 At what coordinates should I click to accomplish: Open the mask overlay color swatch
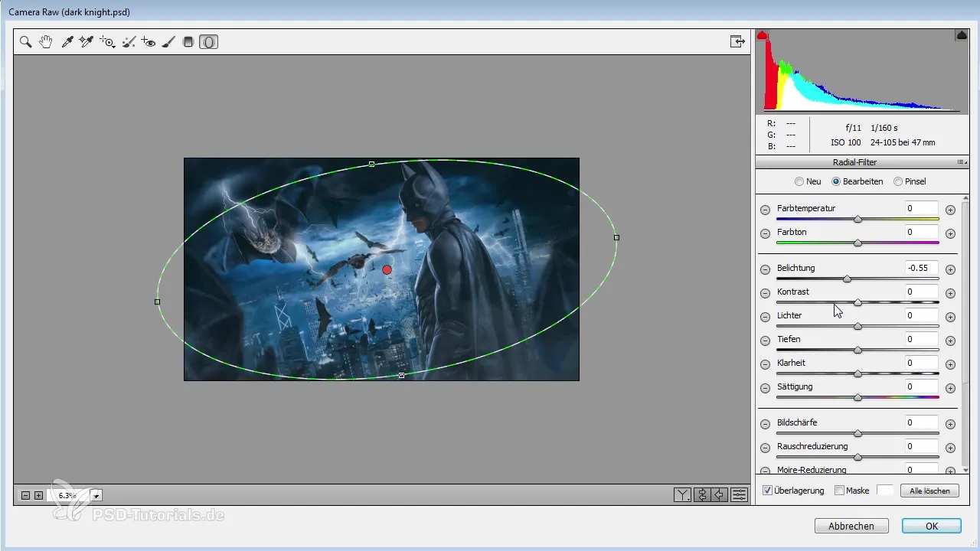coord(885,491)
